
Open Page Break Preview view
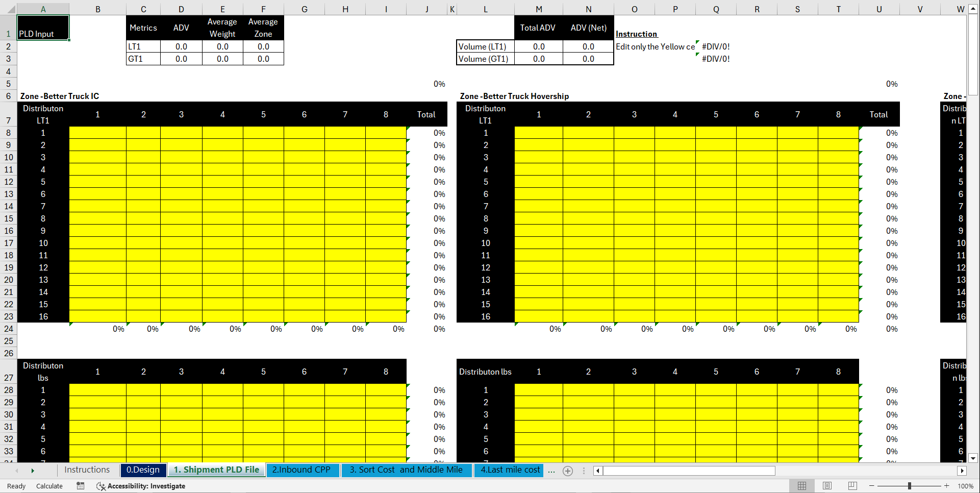852,486
